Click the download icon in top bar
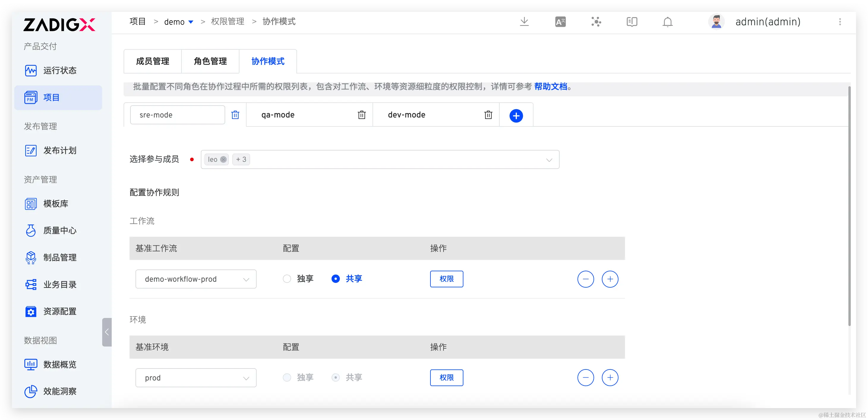 click(x=524, y=22)
